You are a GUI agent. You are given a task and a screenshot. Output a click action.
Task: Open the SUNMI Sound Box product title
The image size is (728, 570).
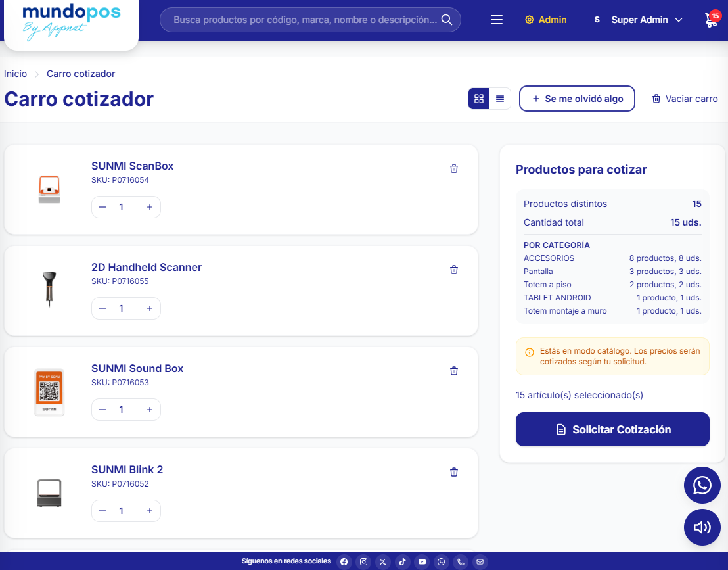click(137, 368)
